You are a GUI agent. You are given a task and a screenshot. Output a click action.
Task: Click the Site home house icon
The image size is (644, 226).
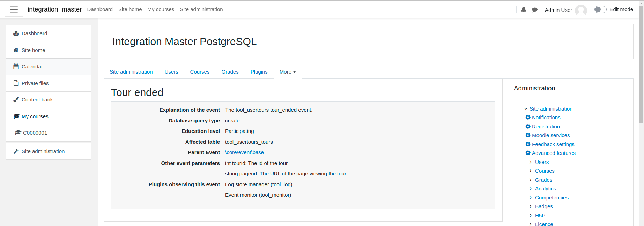coord(16,50)
